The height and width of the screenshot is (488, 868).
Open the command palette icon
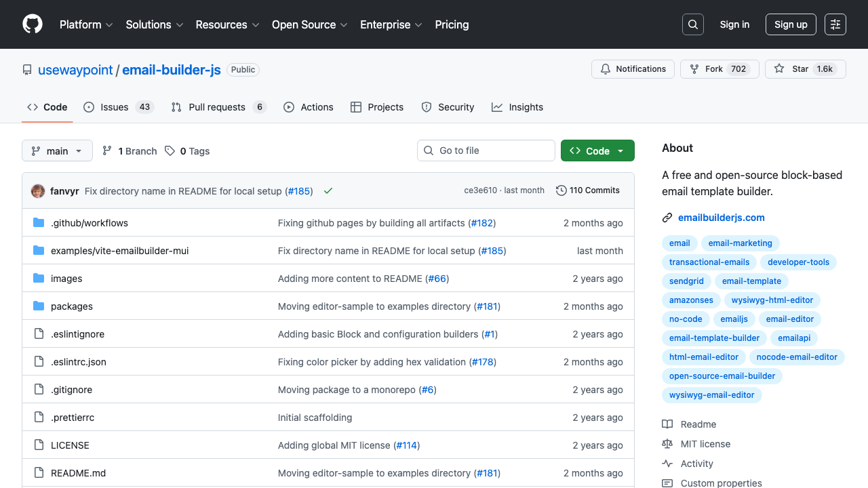pyautogui.click(x=835, y=24)
